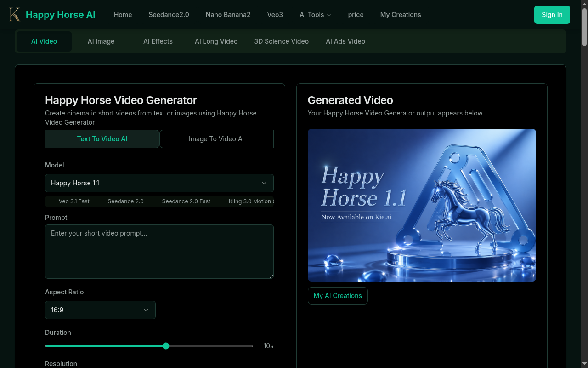Open the Aspect Ratio 16:9 dropdown

coord(100,310)
